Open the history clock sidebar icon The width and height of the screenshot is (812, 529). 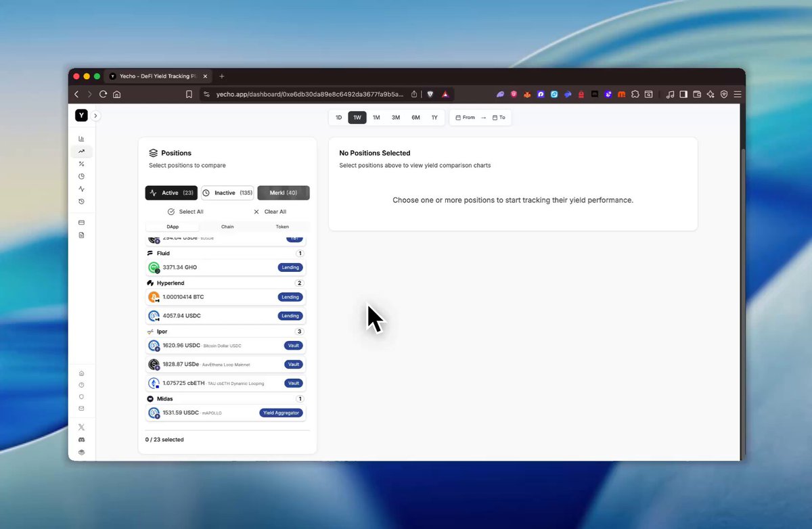pyautogui.click(x=81, y=202)
